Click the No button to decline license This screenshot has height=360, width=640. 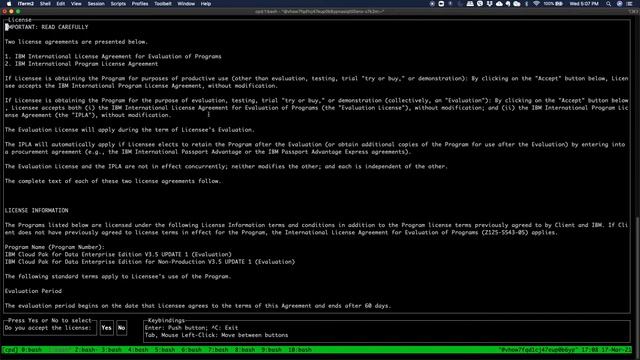tap(122, 328)
